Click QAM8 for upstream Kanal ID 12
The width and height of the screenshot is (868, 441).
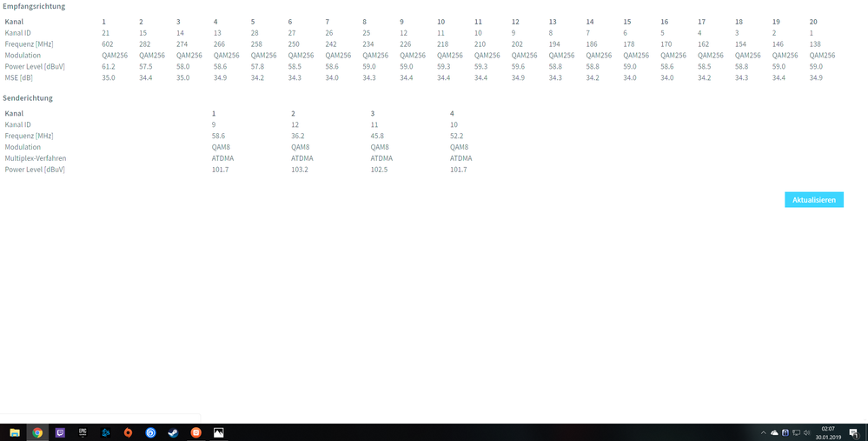point(300,147)
